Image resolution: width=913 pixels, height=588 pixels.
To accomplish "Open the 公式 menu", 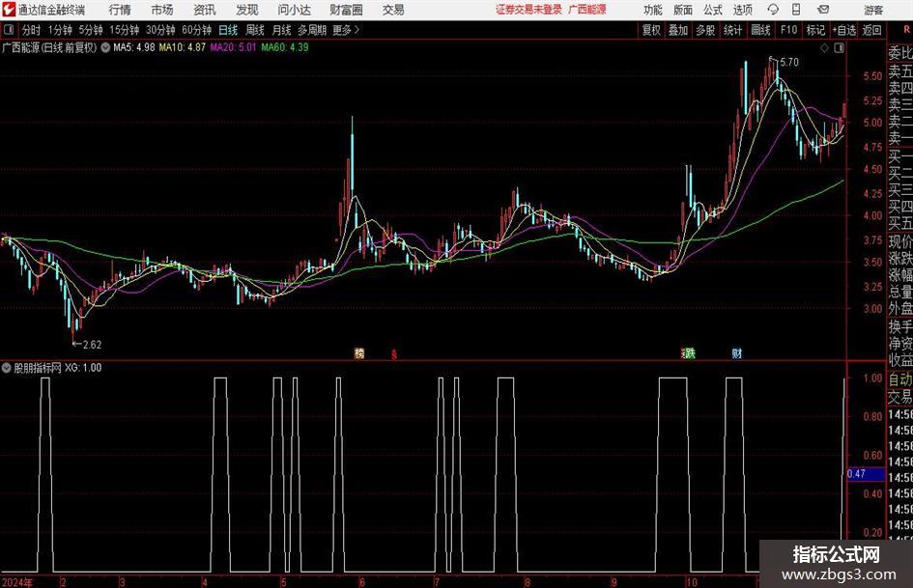I will (712, 10).
